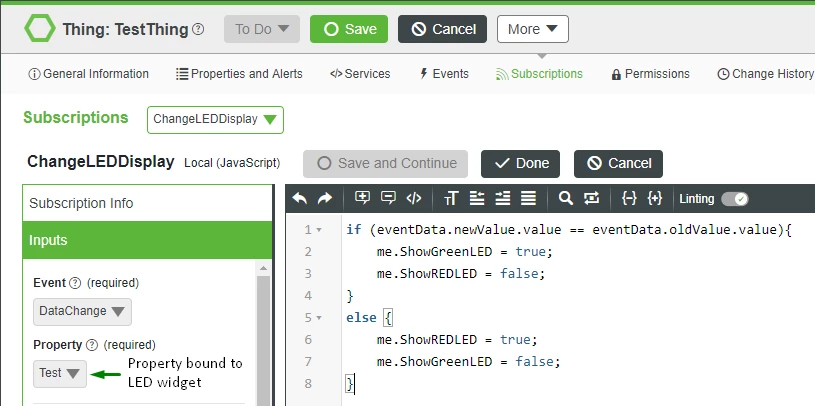
Task: Collapse code fold at line 1
Action: point(319,230)
